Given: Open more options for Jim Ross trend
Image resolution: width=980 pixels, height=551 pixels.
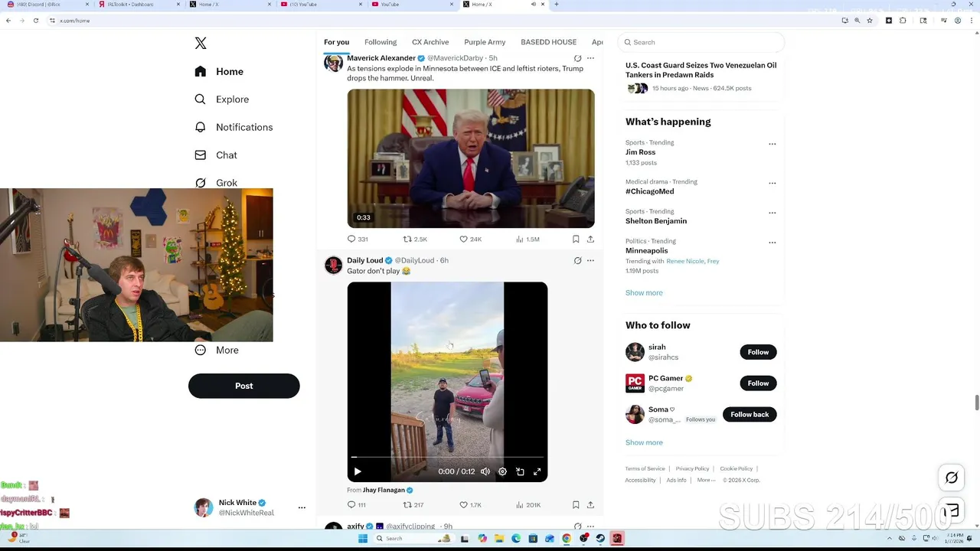Looking at the screenshot, I should (772, 144).
